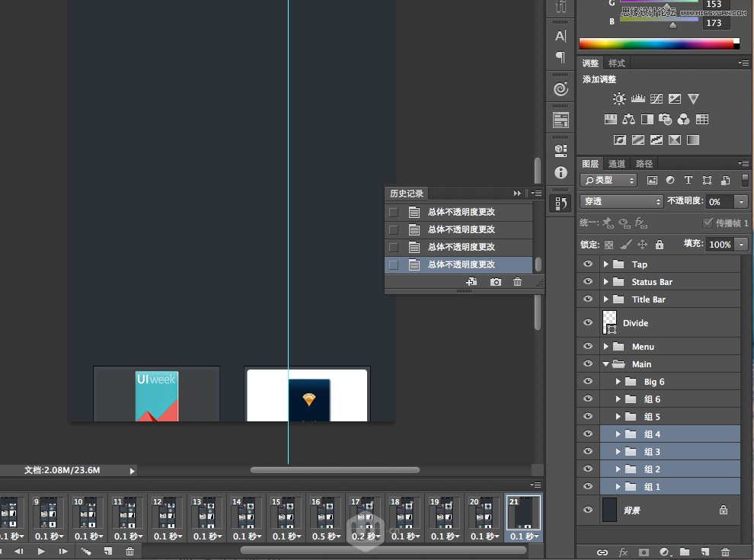
Task: Click the Create new snapshot camera icon
Action: pos(495,281)
